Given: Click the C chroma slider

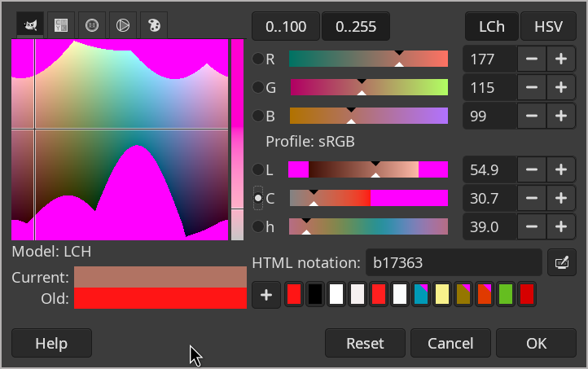Looking at the screenshot, I should pyautogui.click(x=369, y=198).
